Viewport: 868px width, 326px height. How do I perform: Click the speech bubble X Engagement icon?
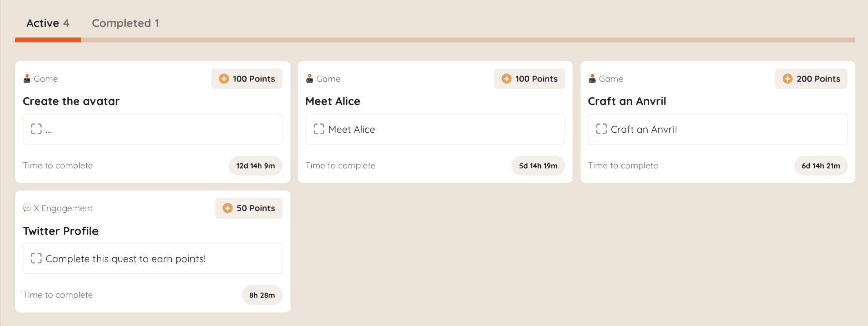[28, 208]
